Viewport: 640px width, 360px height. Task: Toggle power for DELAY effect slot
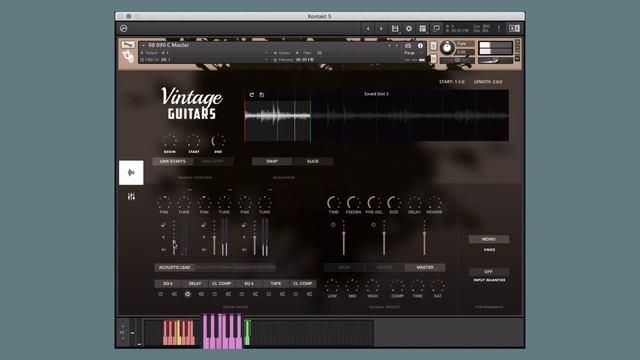[187, 294]
